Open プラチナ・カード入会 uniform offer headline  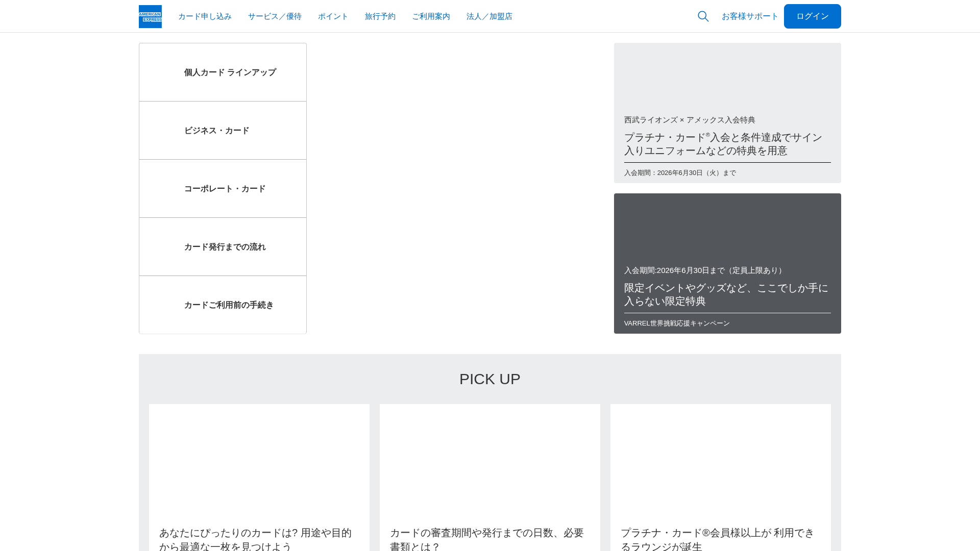point(723,144)
